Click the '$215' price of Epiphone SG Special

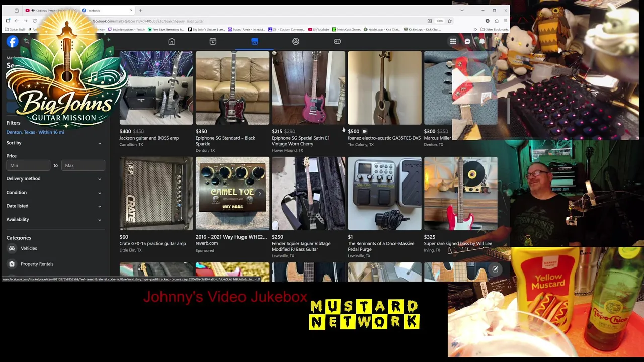click(x=277, y=131)
